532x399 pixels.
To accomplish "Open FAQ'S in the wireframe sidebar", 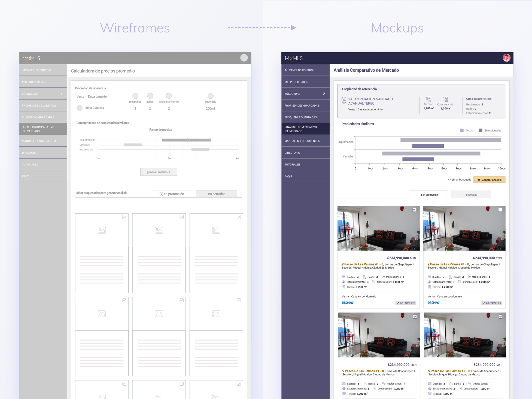I will pyautogui.click(x=43, y=176).
